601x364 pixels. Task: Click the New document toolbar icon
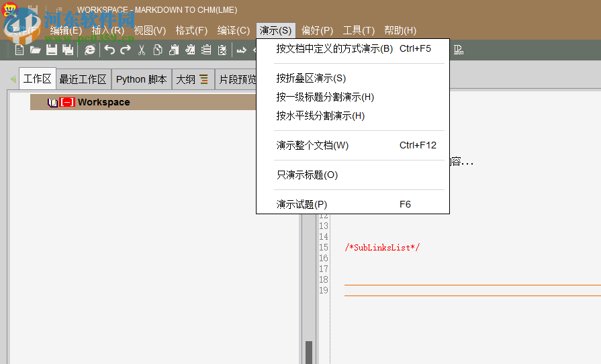tap(19, 50)
